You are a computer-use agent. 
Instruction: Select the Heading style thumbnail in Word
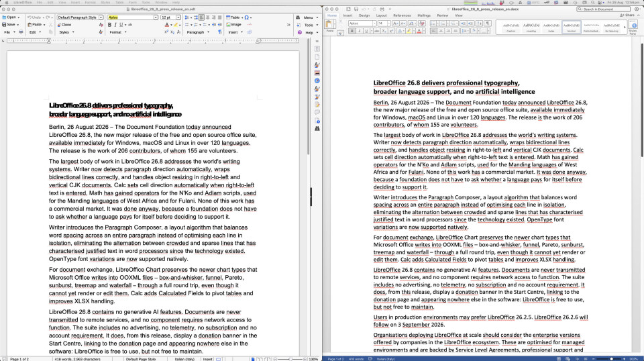coord(531,28)
